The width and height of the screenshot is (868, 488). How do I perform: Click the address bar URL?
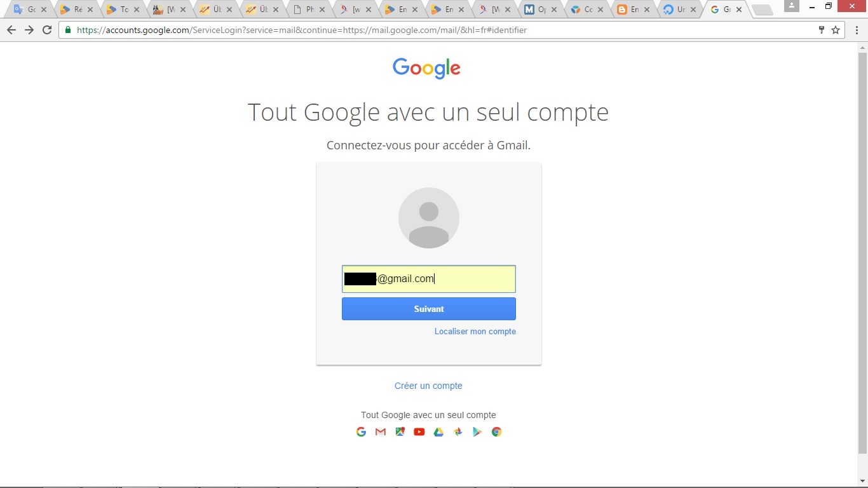point(302,30)
